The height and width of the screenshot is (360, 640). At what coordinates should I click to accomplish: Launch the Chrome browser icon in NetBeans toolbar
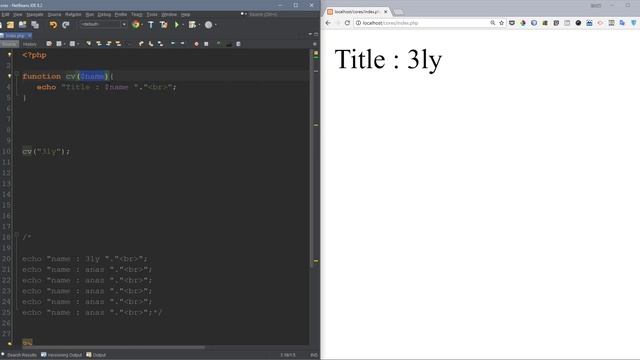click(x=136, y=25)
